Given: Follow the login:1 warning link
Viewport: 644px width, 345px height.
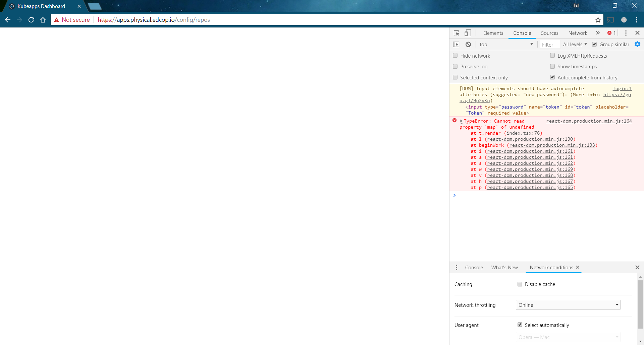Looking at the screenshot, I should tap(622, 88).
